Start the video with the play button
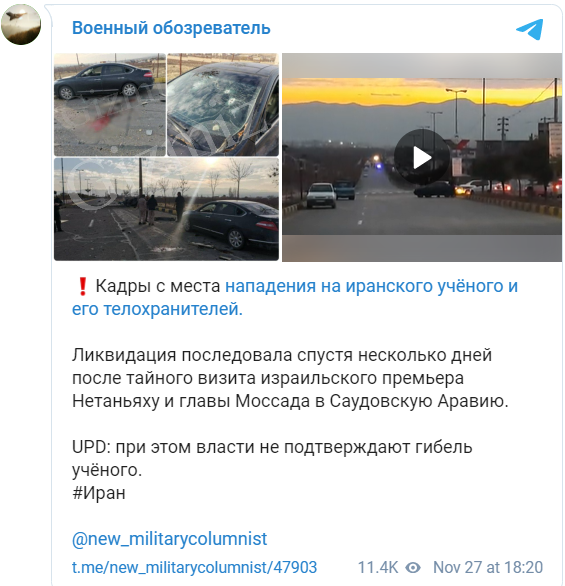Screen dimensions: 565x586 pyautogui.click(x=422, y=157)
